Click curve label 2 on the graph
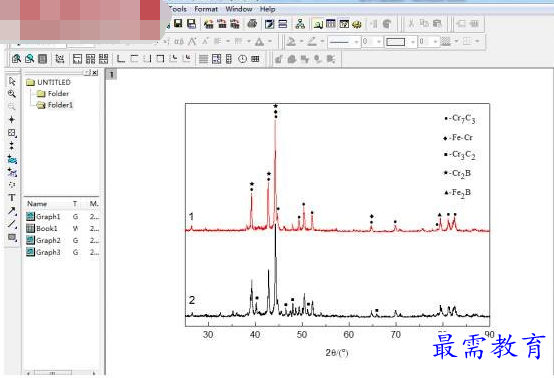Viewport: 554px width, 378px height. pos(192,300)
